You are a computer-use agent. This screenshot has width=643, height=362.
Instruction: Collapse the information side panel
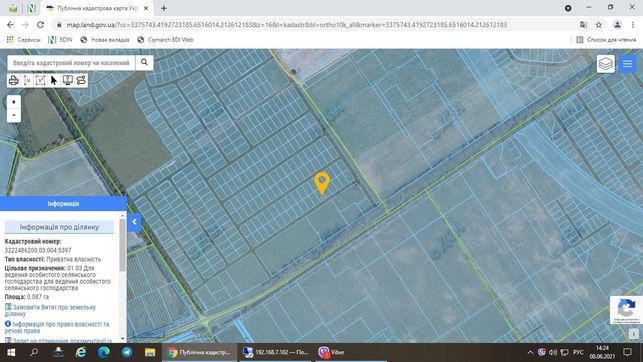pos(134,222)
